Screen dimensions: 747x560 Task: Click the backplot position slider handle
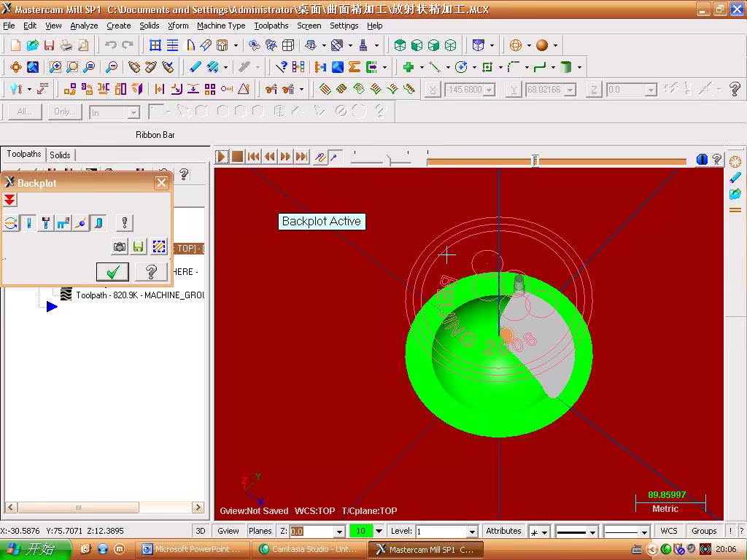[535, 161]
